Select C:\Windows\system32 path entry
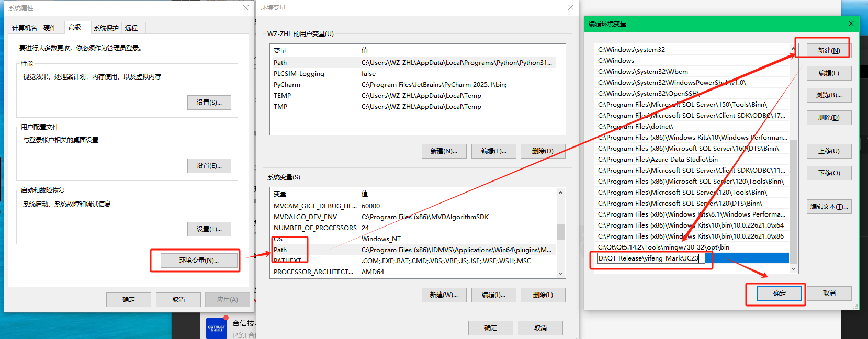Image resolution: width=868 pixels, height=339 pixels. 692,50
